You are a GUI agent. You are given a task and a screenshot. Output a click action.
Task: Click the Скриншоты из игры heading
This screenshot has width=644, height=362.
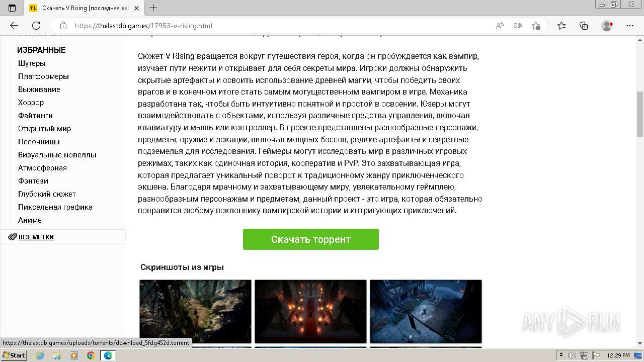tap(182, 267)
